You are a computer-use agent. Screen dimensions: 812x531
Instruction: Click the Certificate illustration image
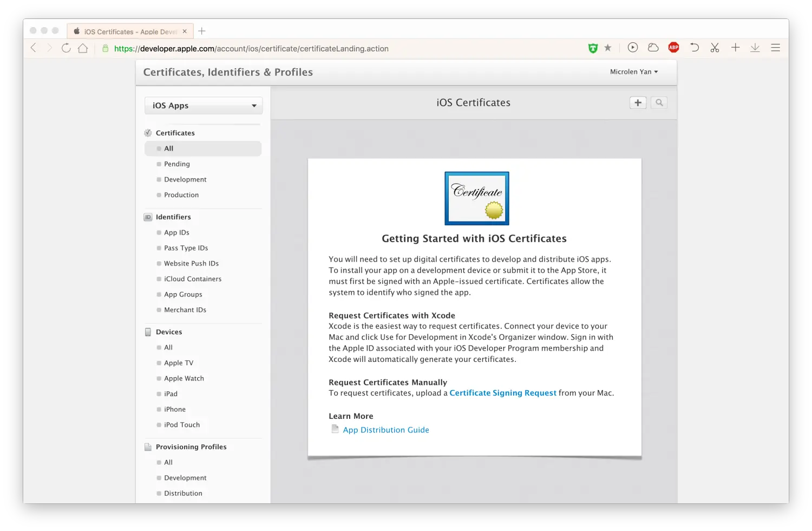(x=477, y=198)
